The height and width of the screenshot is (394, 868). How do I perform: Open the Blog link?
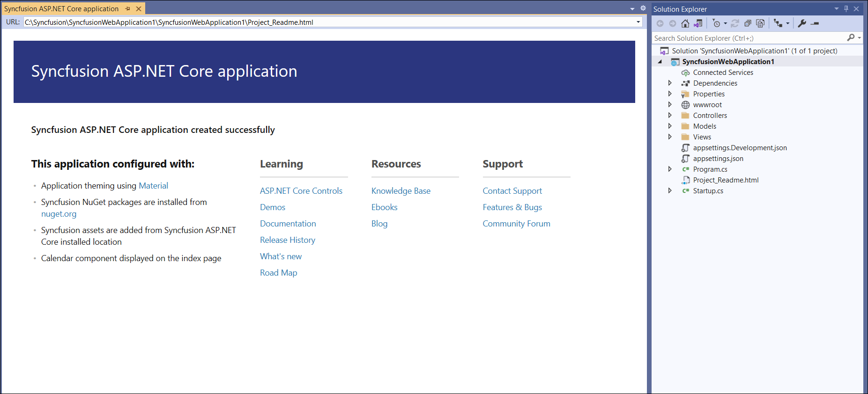(379, 224)
